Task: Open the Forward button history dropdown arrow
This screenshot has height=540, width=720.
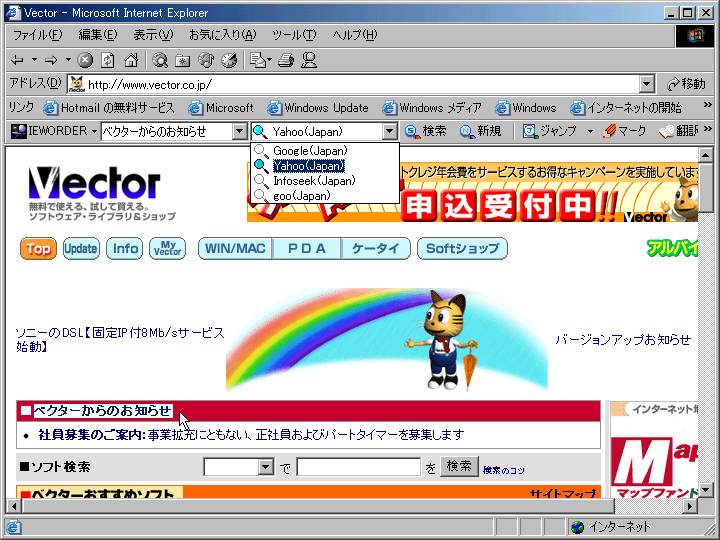Action: tap(68, 60)
